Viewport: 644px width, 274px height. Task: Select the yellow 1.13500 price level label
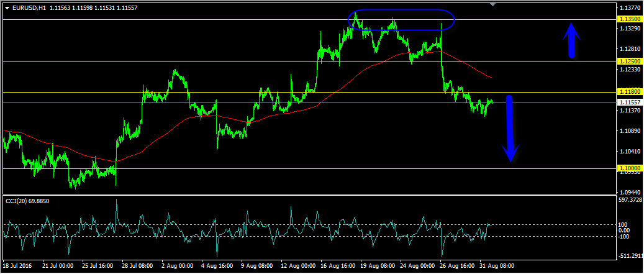click(629, 19)
